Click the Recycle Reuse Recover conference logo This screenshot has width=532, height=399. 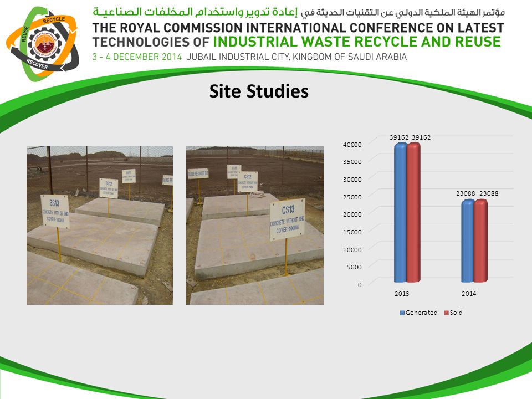[43, 44]
